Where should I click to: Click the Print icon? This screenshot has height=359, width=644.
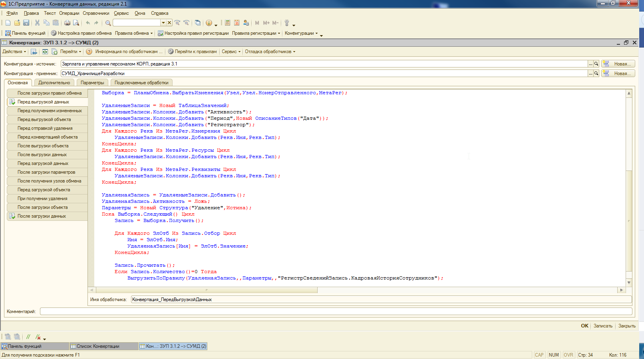(x=67, y=23)
